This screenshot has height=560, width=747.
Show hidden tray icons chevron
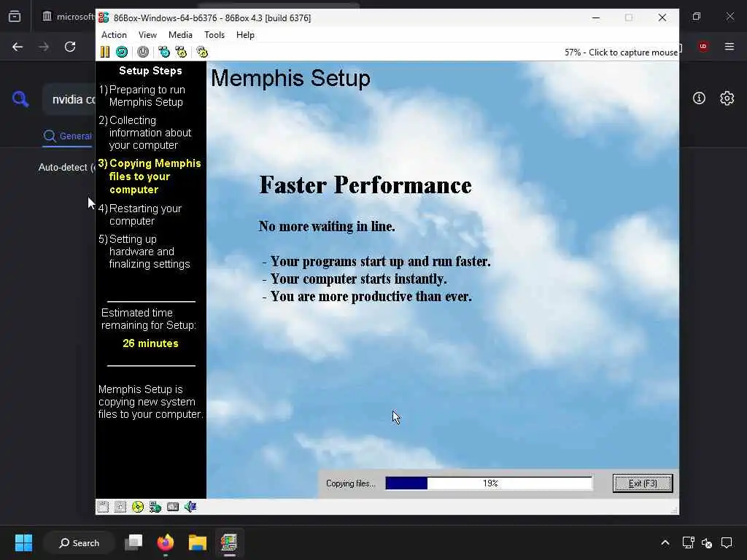(x=665, y=542)
